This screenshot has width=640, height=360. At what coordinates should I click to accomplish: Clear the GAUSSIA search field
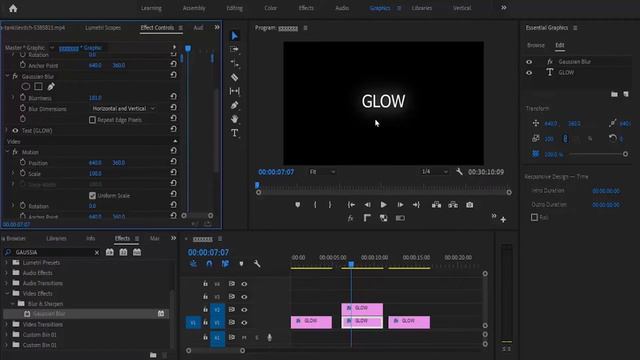97,253
